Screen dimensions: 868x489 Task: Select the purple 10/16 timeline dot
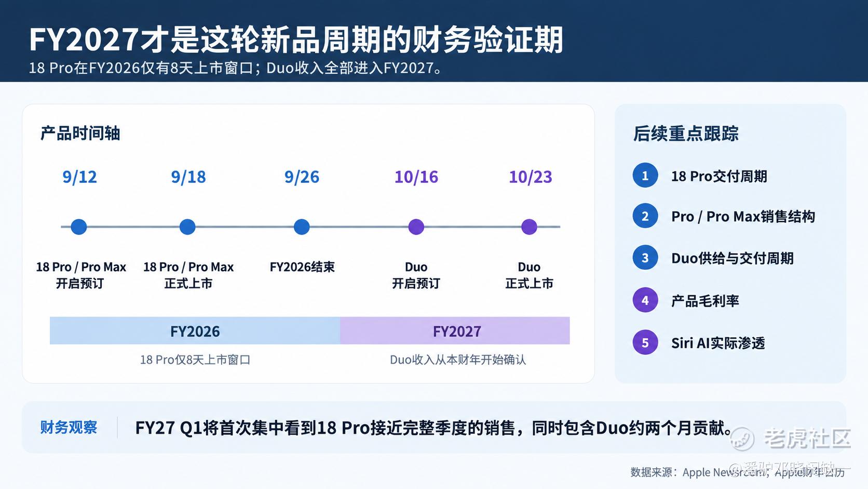(x=416, y=227)
